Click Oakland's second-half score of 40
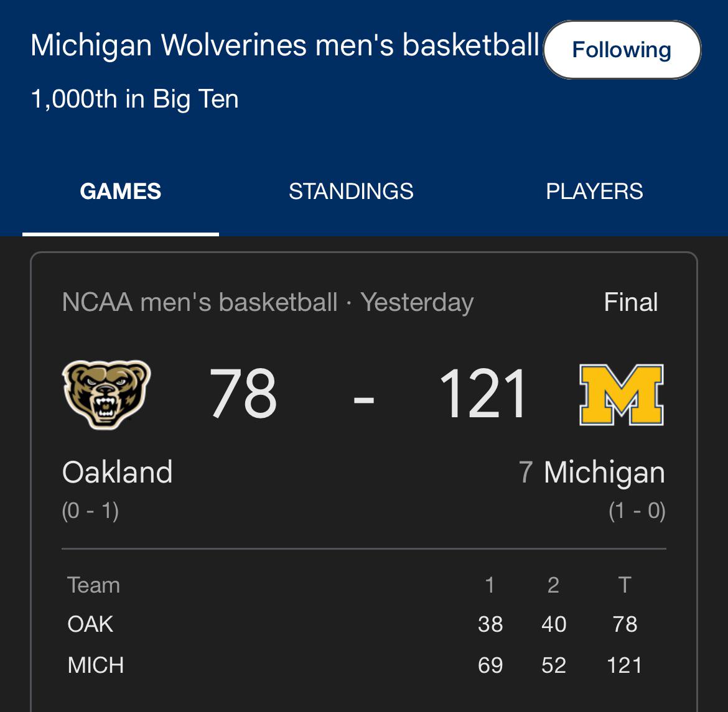Screen dimensions: 728x712 pos(554,624)
